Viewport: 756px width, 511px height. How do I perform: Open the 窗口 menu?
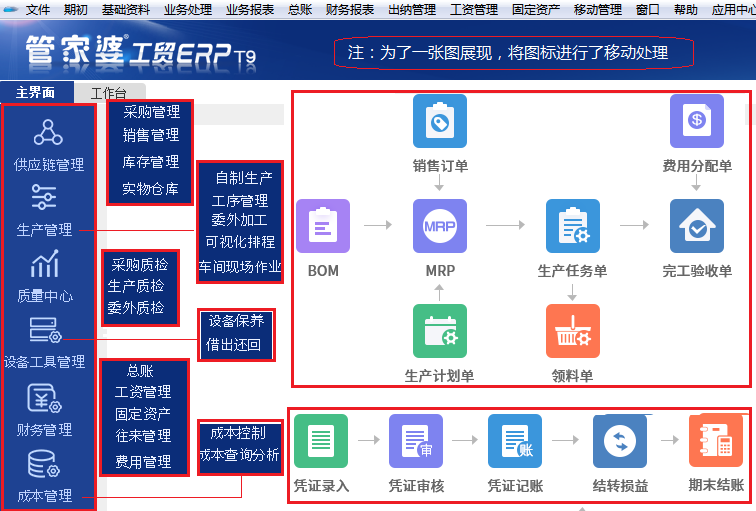pos(648,10)
